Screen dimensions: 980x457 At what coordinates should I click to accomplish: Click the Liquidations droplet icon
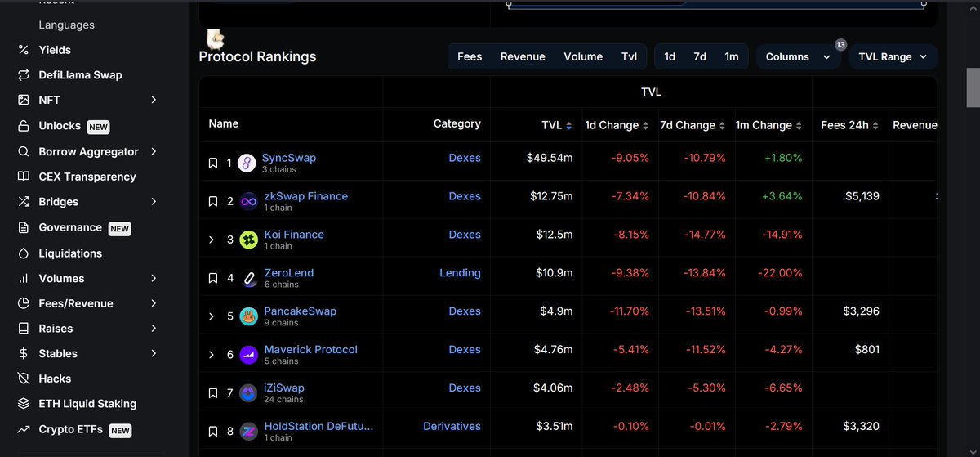pyautogui.click(x=24, y=253)
